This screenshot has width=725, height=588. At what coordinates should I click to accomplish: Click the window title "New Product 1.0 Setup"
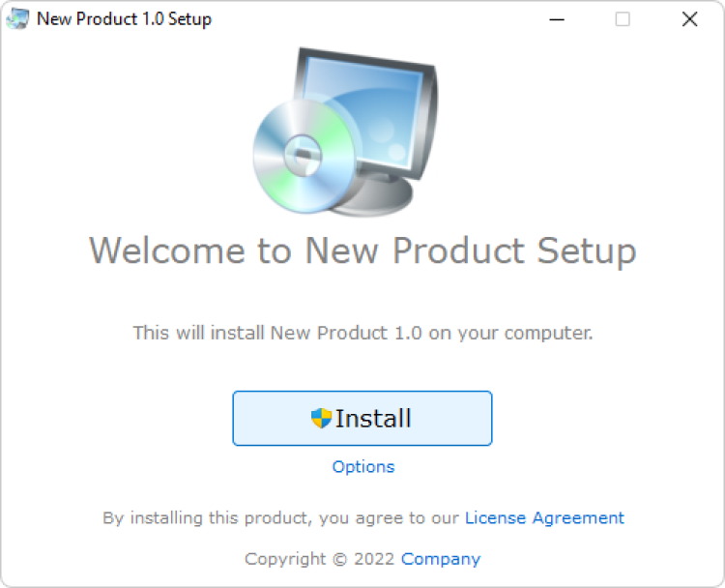[124, 18]
